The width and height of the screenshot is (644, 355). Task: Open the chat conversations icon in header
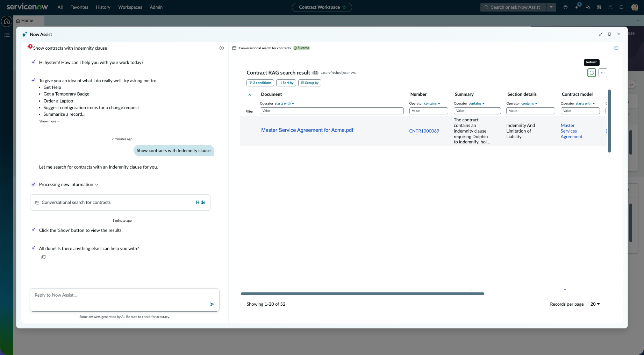(x=588, y=7)
